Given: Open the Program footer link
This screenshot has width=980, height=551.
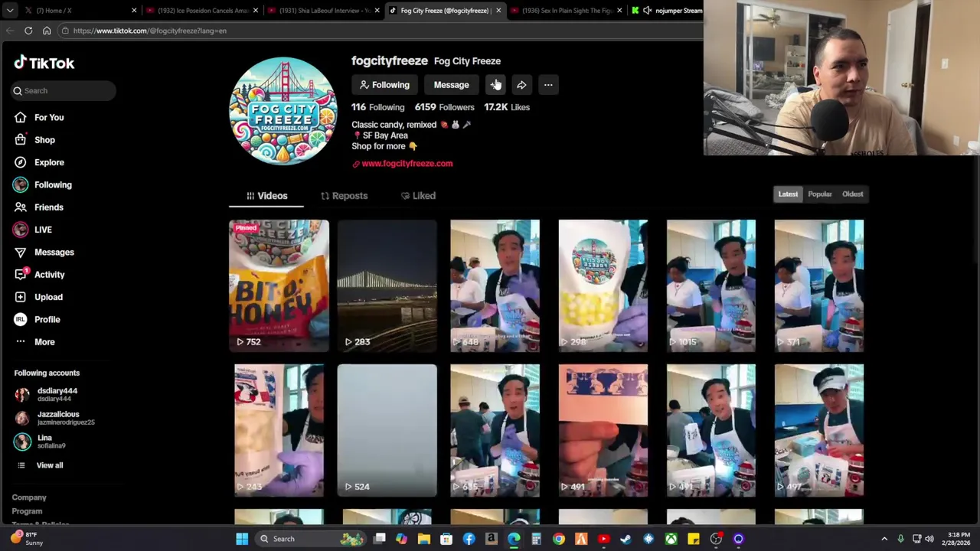Looking at the screenshot, I should (x=27, y=511).
